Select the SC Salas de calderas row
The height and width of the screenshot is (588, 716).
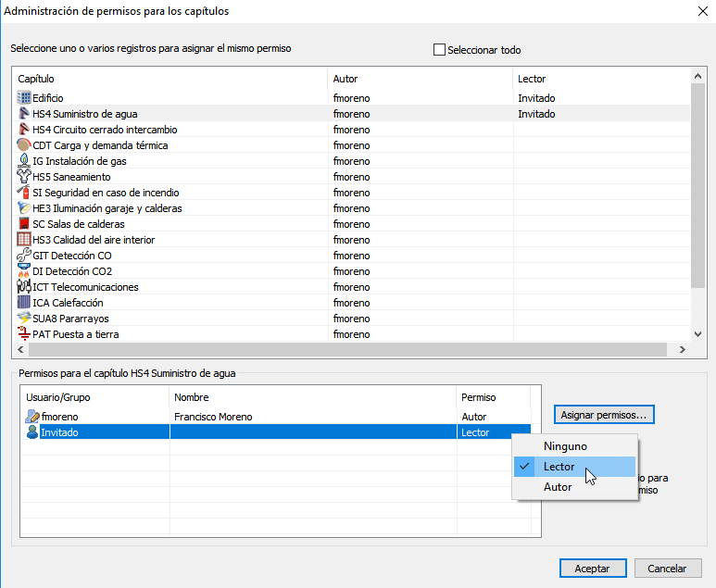(x=352, y=224)
